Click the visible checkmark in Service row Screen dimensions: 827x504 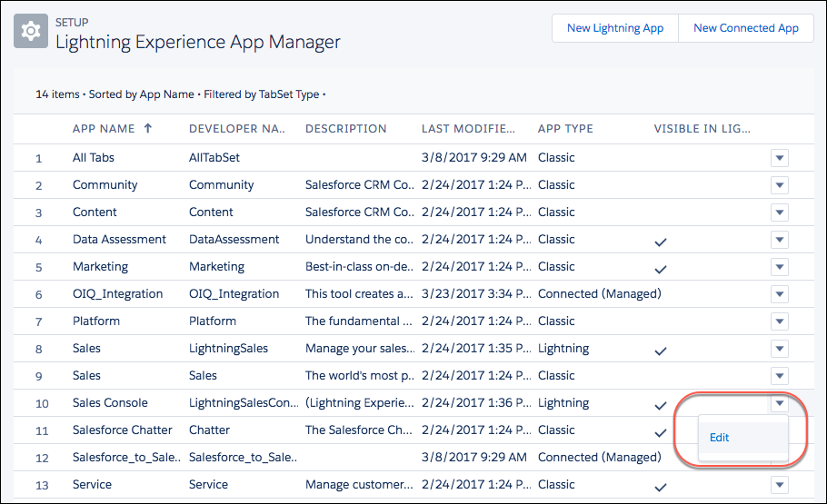click(x=661, y=487)
